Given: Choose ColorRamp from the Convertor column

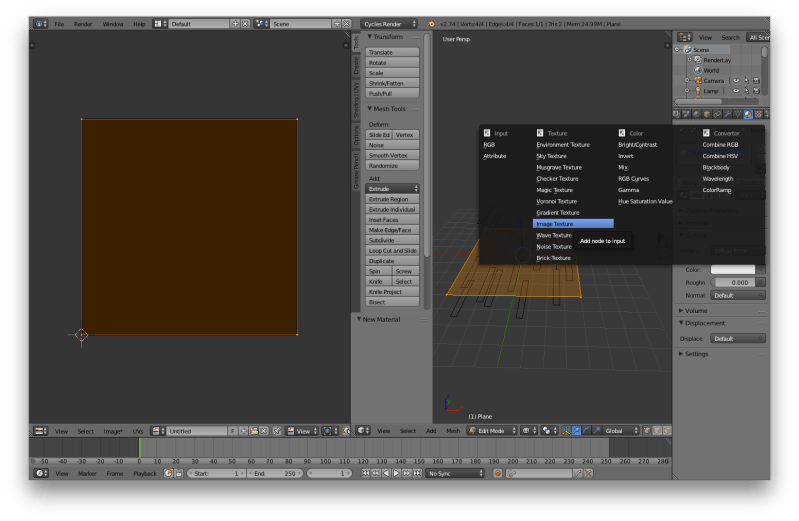Looking at the screenshot, I should click(x=717, y=190).
